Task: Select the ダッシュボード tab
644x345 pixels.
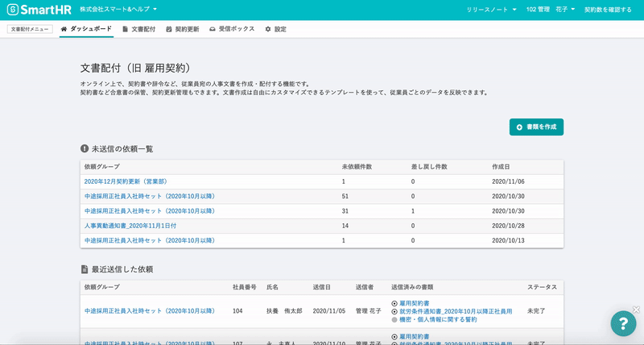Action: (x=86, y=29)
